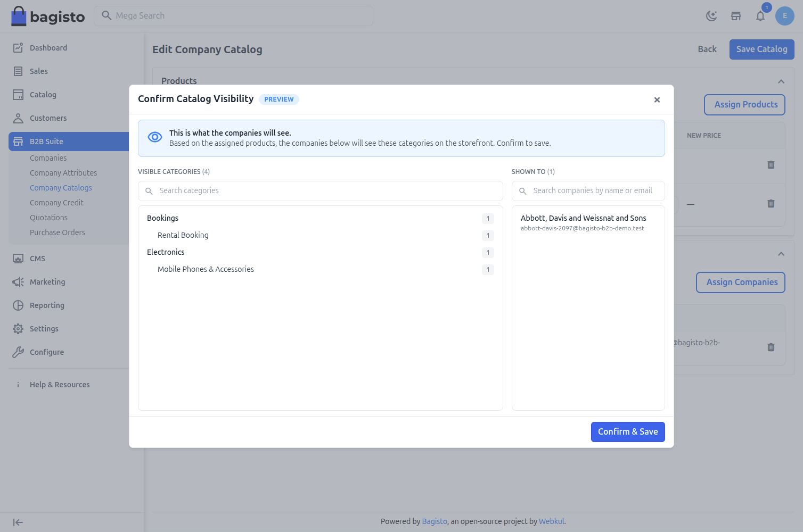
Task: Click the Save Catalog button
Action: click(762, 49)
